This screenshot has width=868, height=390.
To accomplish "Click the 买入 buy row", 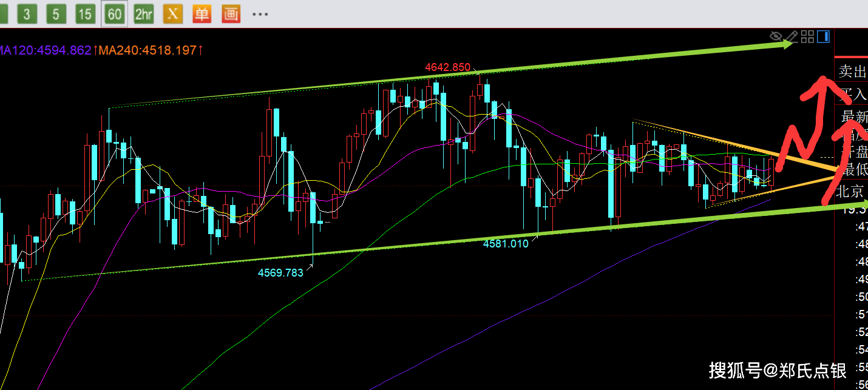I will click(853, 94).
